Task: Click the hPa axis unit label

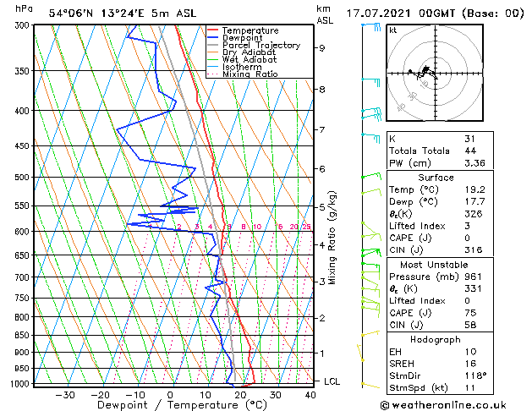Action: coord(24,8)
